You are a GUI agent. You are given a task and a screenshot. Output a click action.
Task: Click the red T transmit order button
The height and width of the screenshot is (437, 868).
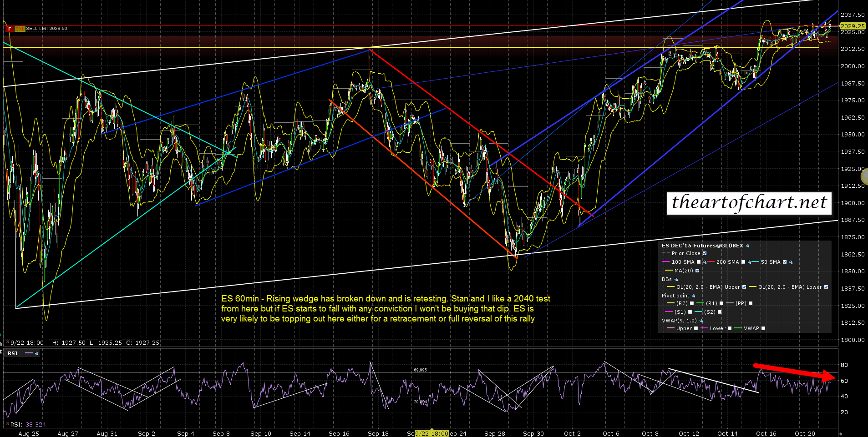[9, 29]
